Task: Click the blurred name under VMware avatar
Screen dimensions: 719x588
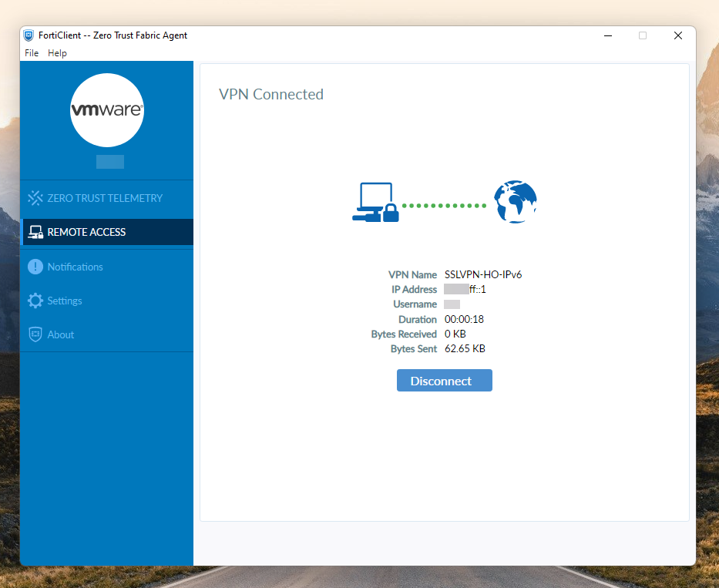Action: pyautogui.click(x=110, y=161)
